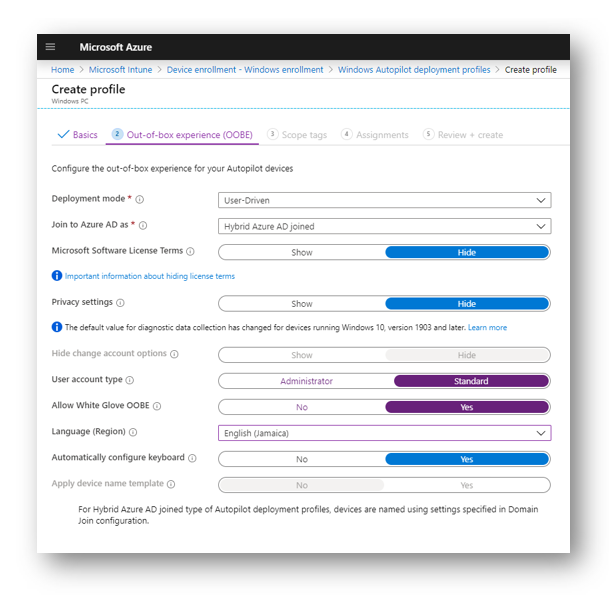This screenshot has height=602, width=609.
Task: Click the Deployment mode info icon
Action: coord(139,199)
